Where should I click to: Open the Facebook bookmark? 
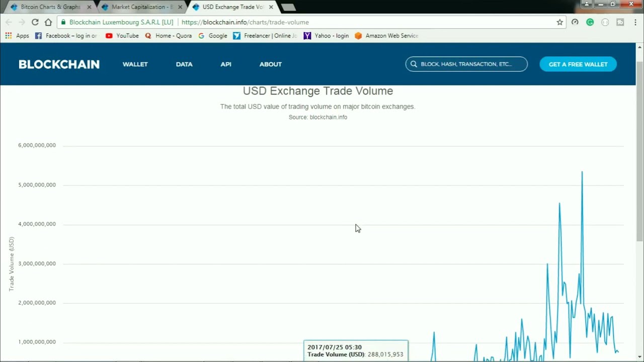tap(66, 36)
